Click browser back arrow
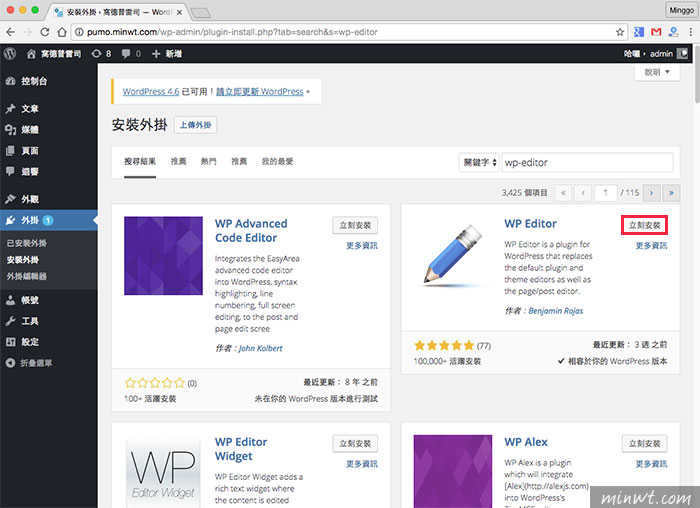 (10, 32)
